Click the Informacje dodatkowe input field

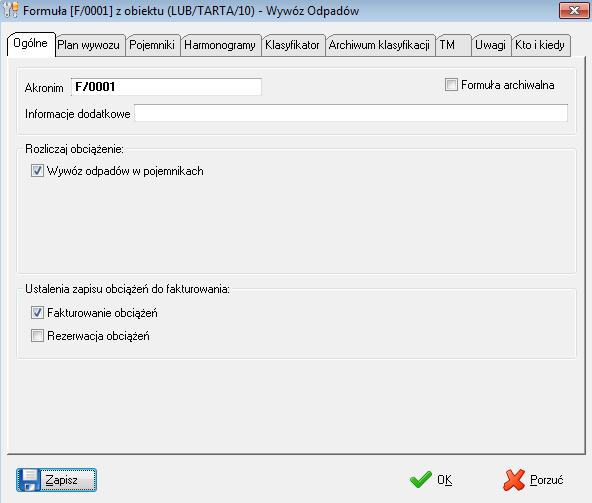click(x=351, y=113)
